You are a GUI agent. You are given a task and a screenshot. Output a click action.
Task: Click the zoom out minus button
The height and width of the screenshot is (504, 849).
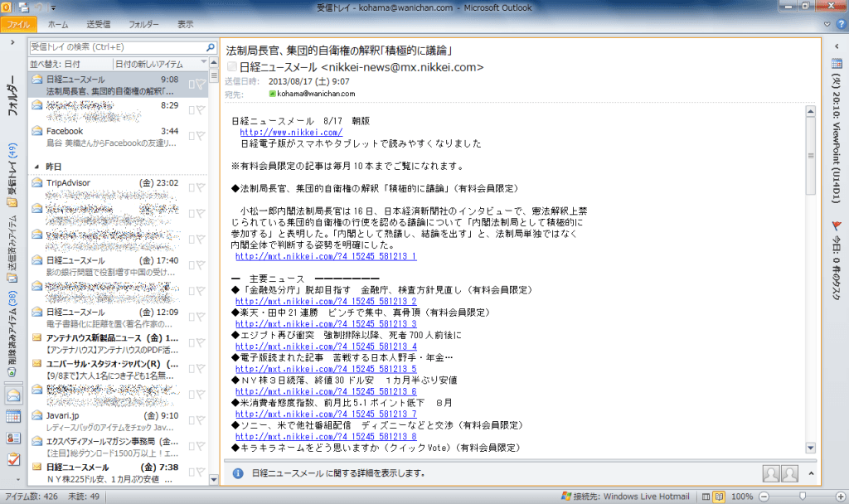click(764, 497)
